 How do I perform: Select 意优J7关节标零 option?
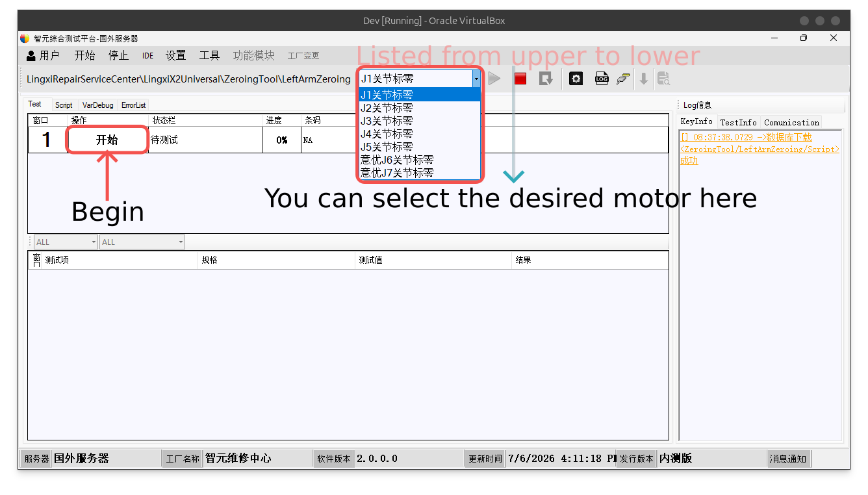coord(419,173)
